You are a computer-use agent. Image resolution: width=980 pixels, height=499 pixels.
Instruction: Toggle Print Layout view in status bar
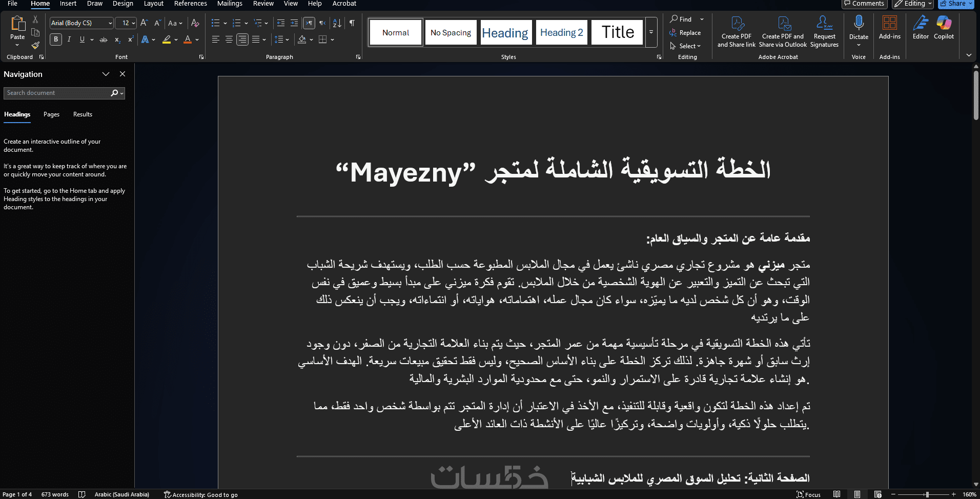857,494
